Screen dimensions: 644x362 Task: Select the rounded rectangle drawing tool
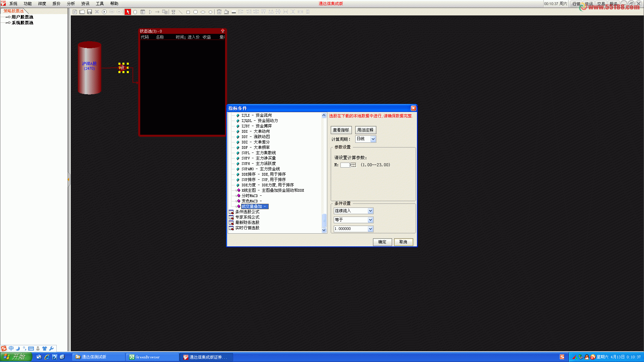coord(196,12)
